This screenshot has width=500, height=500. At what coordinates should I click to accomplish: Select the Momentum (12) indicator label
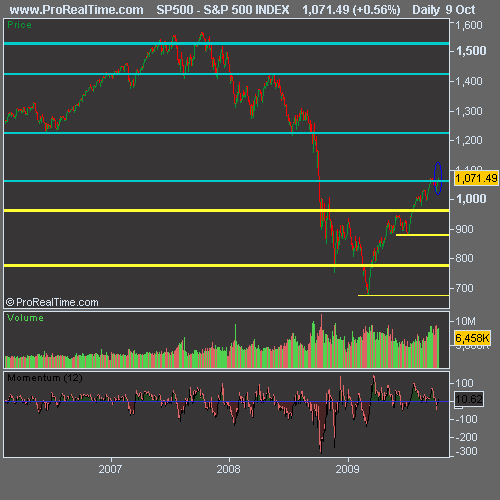click(x=45, y=378)
